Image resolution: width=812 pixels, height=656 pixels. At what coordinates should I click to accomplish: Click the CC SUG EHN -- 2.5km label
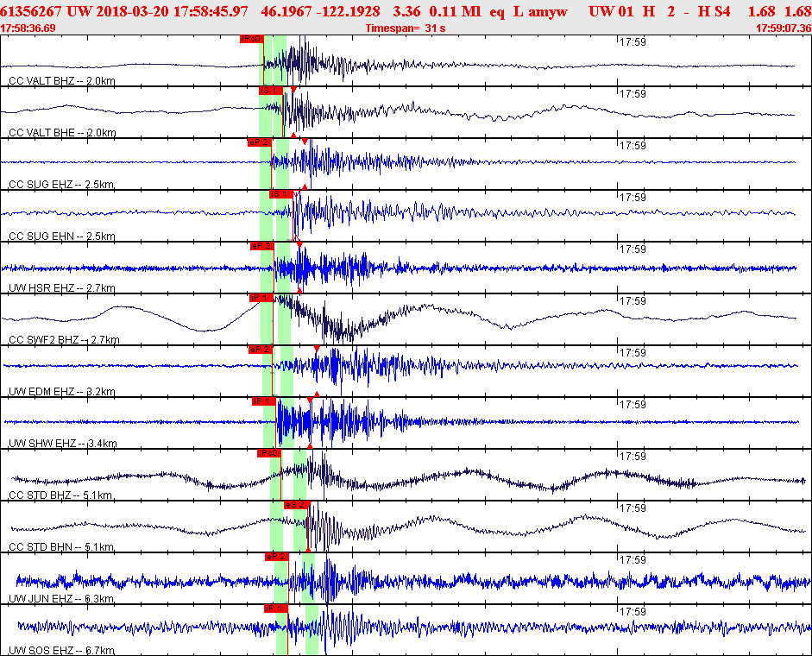point(62,237)
